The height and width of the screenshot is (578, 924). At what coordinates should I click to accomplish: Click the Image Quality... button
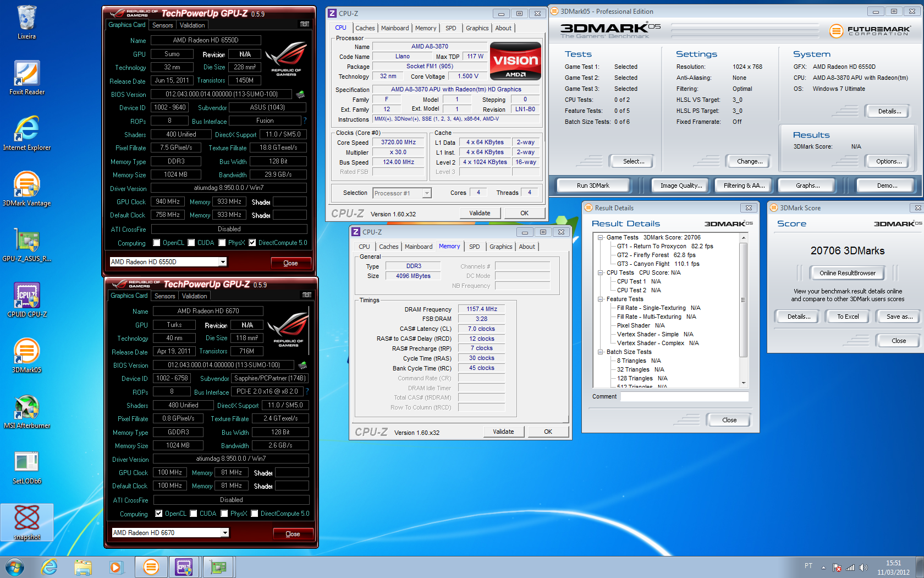point(681,186)
